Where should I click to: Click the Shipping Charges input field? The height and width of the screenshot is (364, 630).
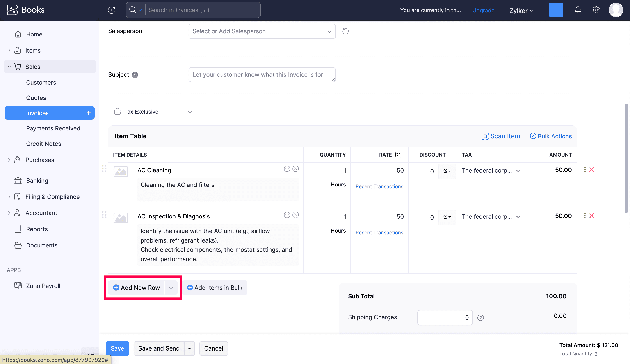445,318
